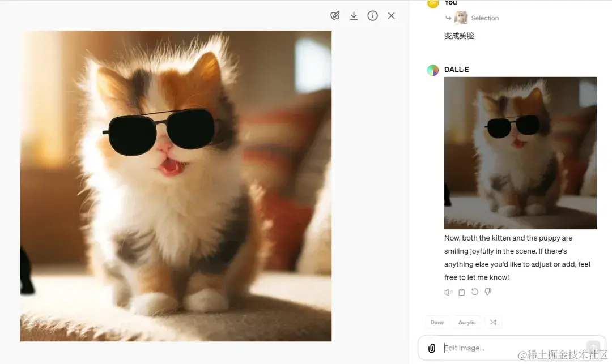
Task: Open the image info panel
Action: pyautogui.click(x=372, y=16)
